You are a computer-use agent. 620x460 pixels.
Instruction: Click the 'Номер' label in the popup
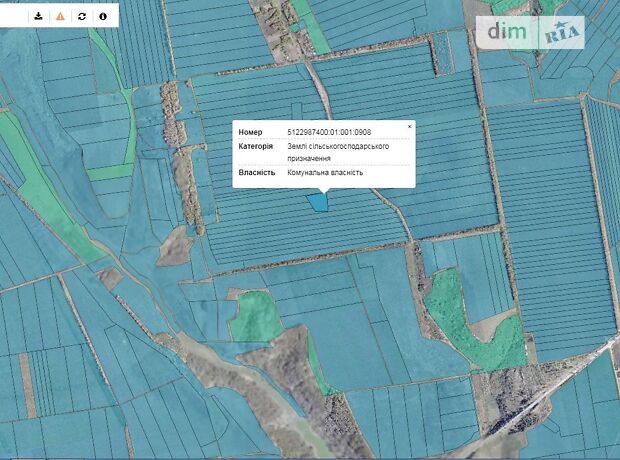[250, 132]
